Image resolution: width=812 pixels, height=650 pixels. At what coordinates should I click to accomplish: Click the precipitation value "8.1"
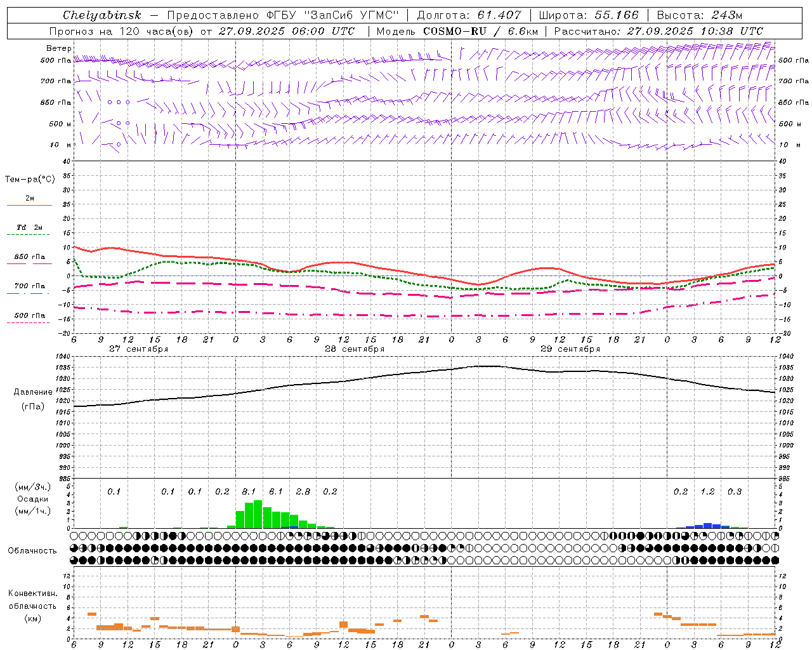pos(249,491)
